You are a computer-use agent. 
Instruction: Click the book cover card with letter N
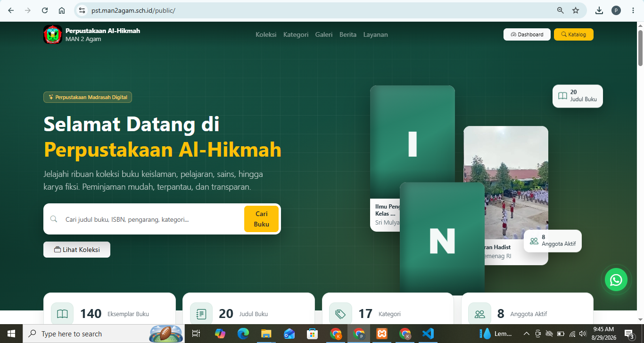(x=442, y=239)
